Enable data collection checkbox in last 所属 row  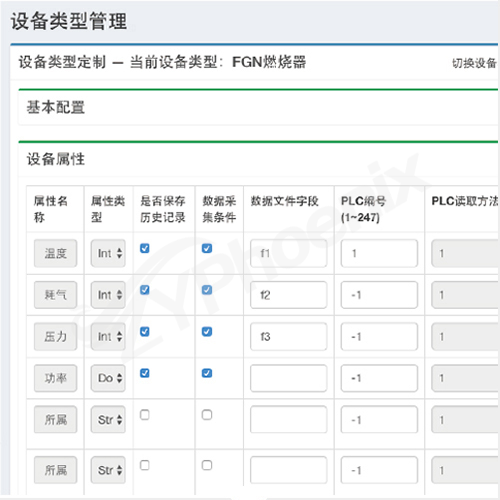click(207, 465)
